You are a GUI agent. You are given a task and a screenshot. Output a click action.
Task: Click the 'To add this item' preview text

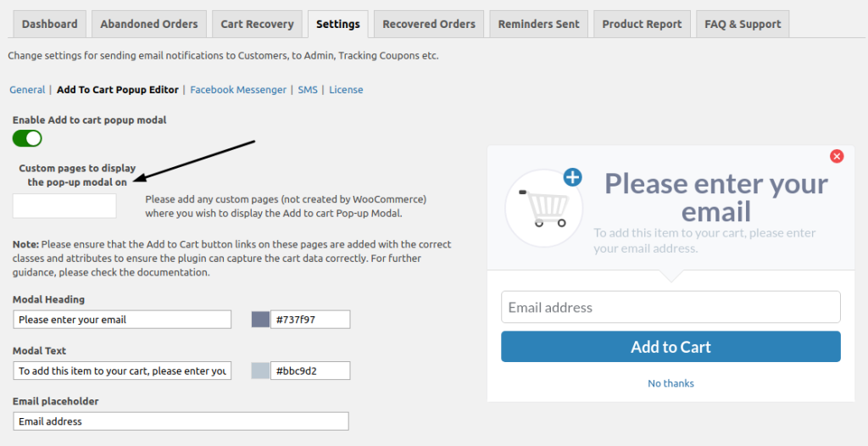pos(704,241)
